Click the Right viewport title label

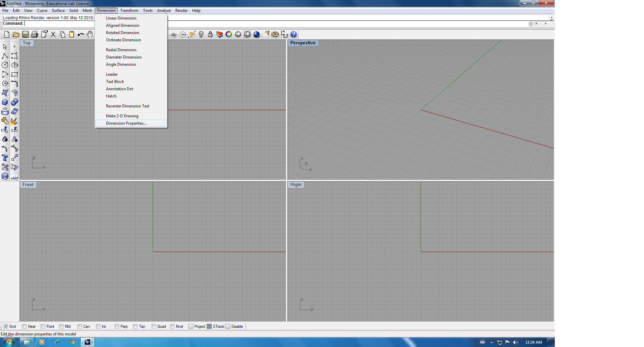click(x=296, y=185)
